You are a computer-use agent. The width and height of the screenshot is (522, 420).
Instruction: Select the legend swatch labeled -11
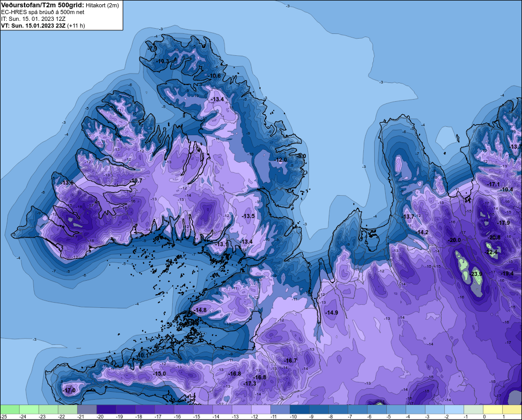[x=280, y=410]
